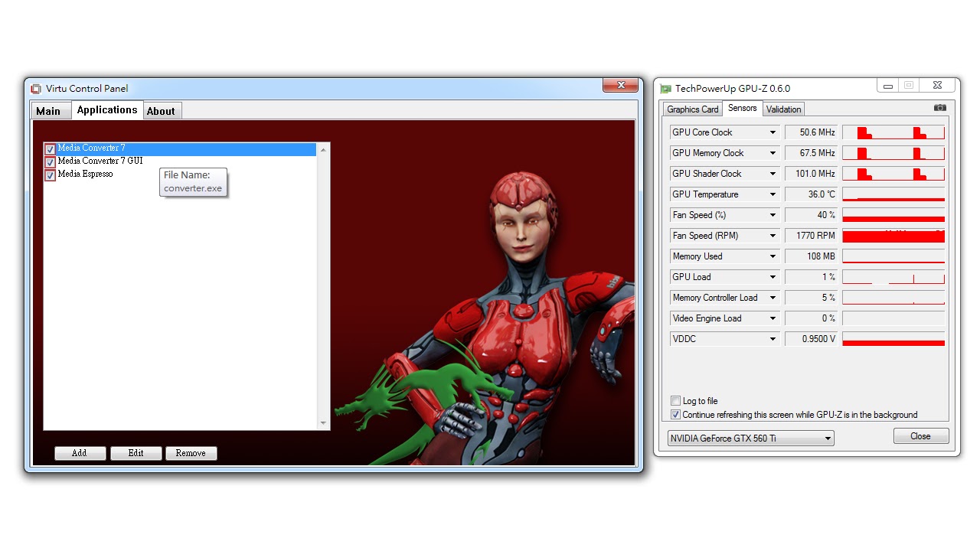Close the GPU-Z window with the X
Viewport: 980px width, 551px height.
tap(937, 85)
